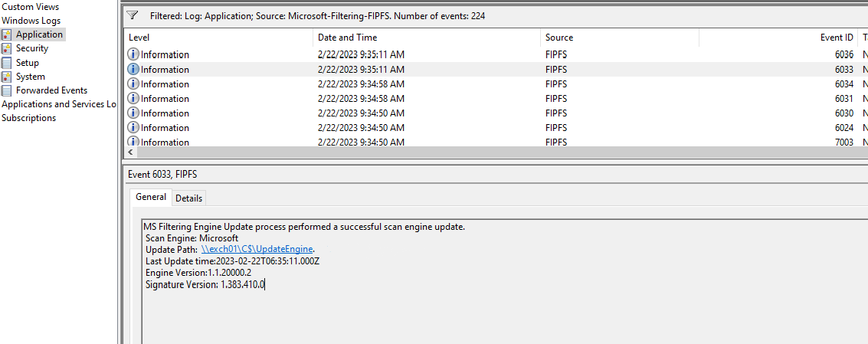The image size is (868, 344).
Task: Click the Setup log icon
Action: click(x=6, y=63)
